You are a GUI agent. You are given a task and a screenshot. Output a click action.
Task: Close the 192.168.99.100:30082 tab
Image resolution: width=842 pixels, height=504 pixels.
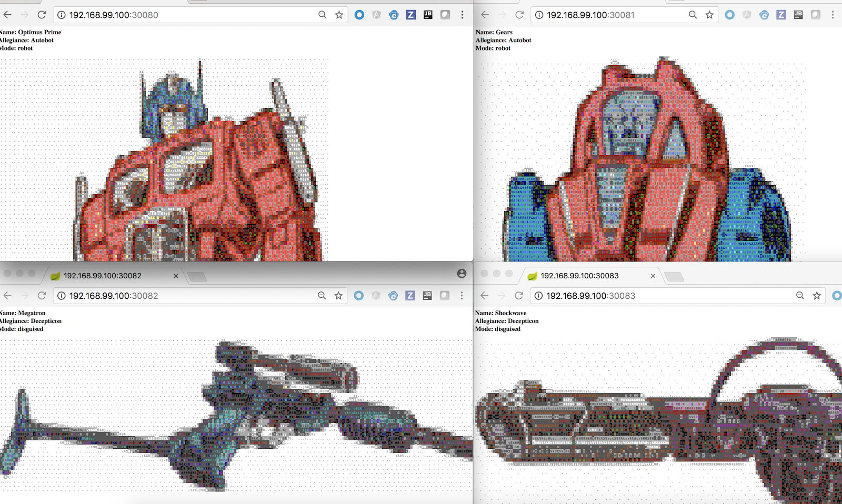(x=176, y=276)
